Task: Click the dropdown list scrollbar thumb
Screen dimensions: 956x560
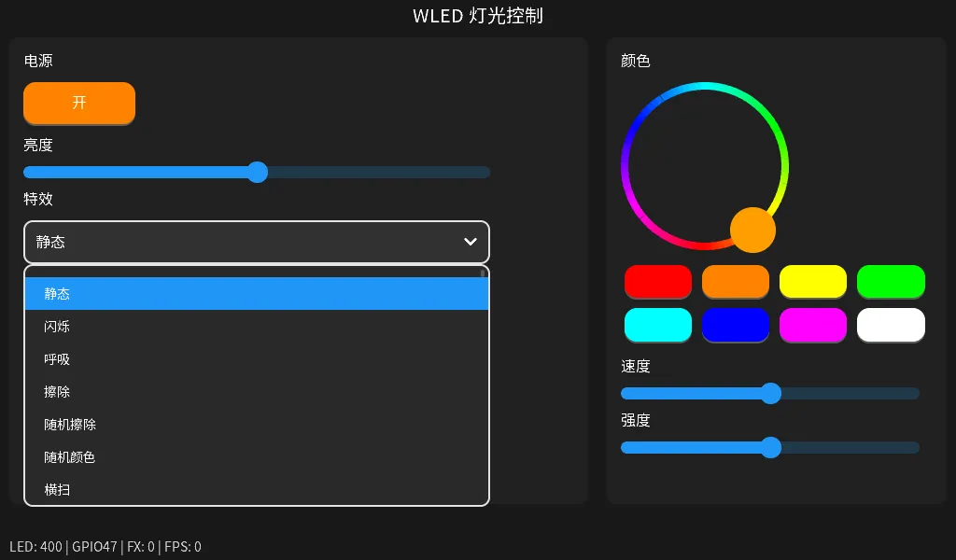Action: 483,273
